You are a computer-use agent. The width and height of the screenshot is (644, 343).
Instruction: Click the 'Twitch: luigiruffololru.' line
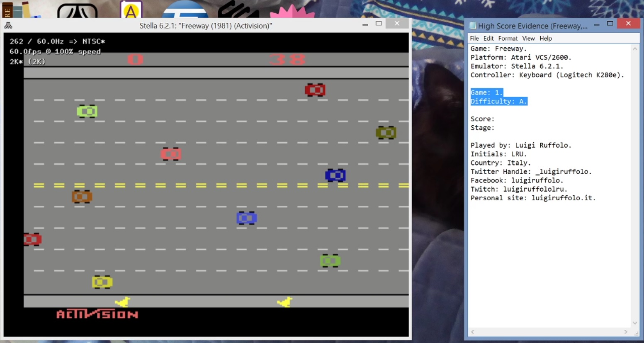(x=519, y=189)
